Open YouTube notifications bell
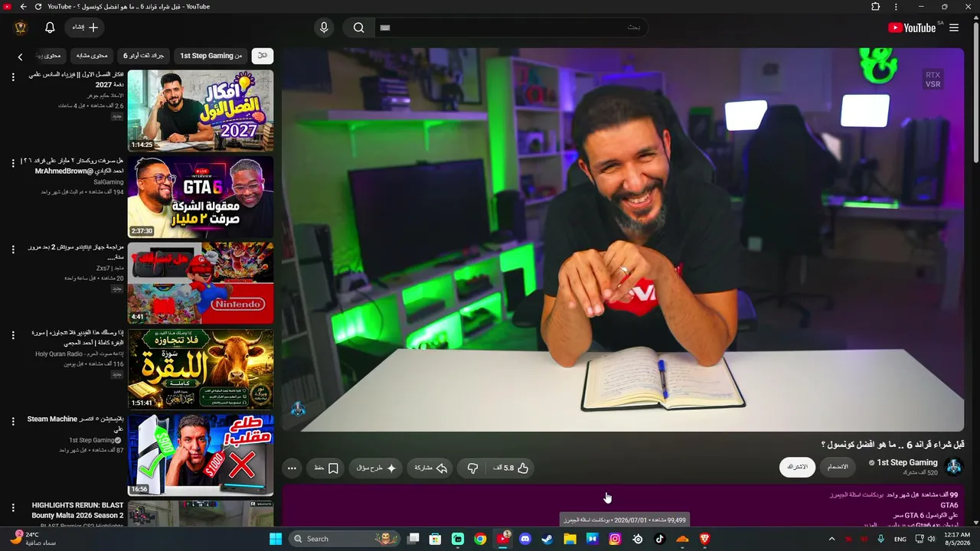Screen dimensions: 980x551 coord(50,28)
